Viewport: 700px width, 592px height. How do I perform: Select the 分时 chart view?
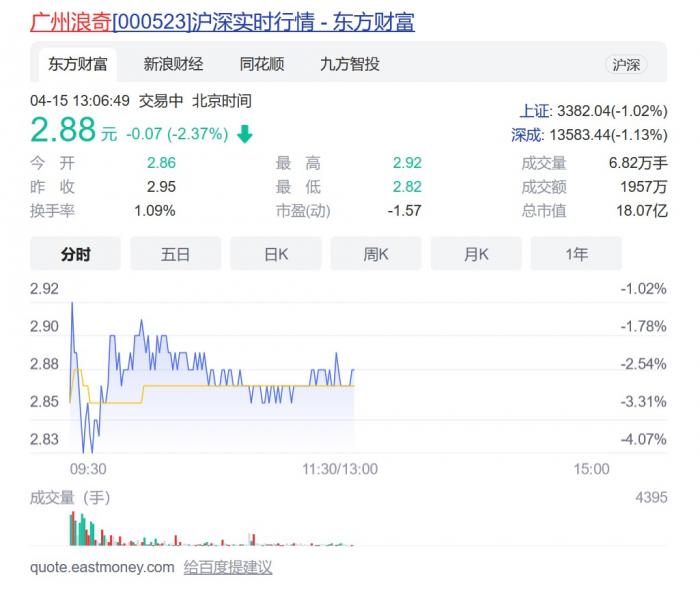pyautogui.click(x=76, y=254)
